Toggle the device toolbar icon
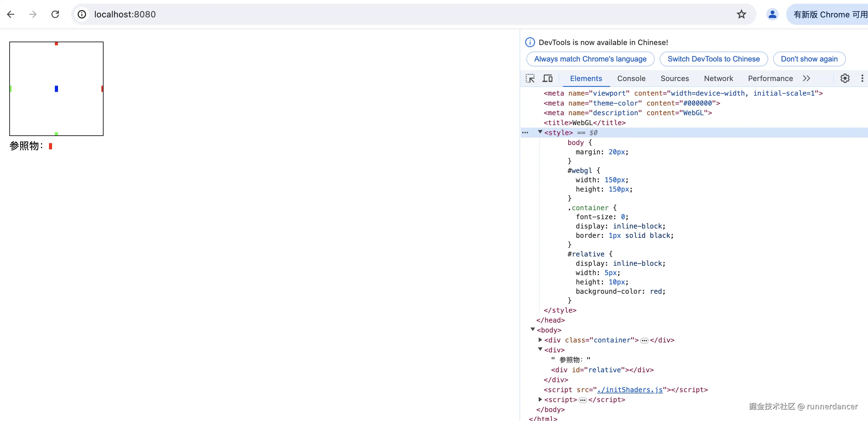 coord(547,79)
